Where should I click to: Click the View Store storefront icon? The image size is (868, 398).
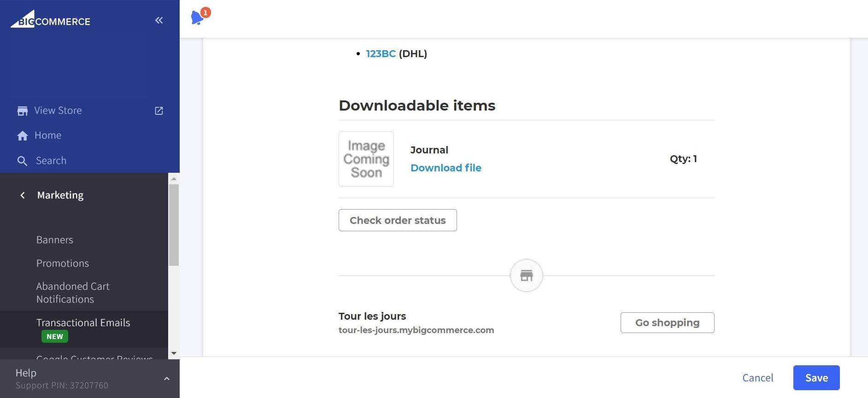[22, 111]
